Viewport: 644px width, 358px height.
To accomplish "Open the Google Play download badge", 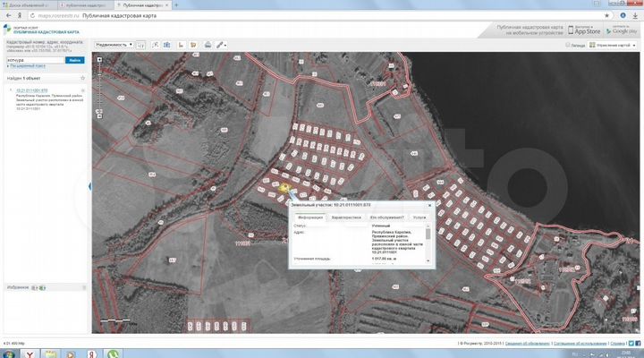I will (x=620, y=30).
